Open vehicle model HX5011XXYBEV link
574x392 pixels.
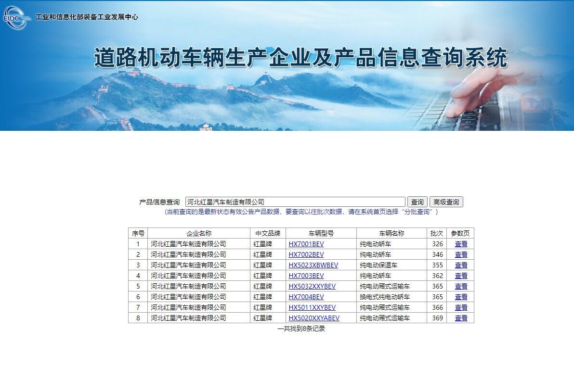point(312,307)
